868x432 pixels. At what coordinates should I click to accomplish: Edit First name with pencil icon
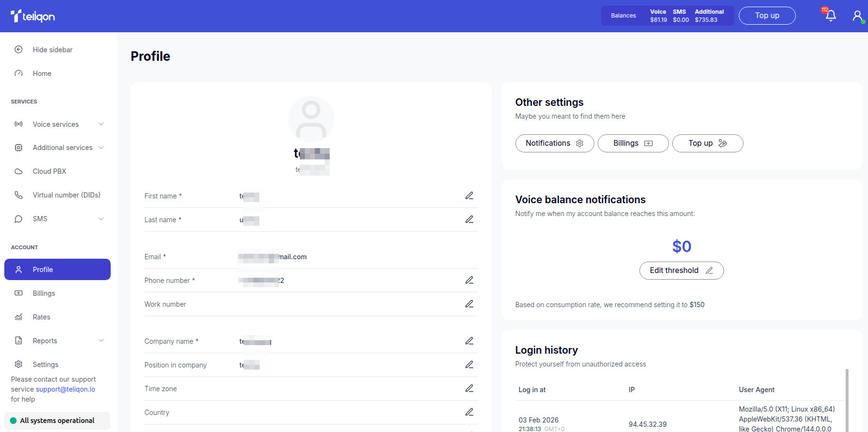coord(469,196)
